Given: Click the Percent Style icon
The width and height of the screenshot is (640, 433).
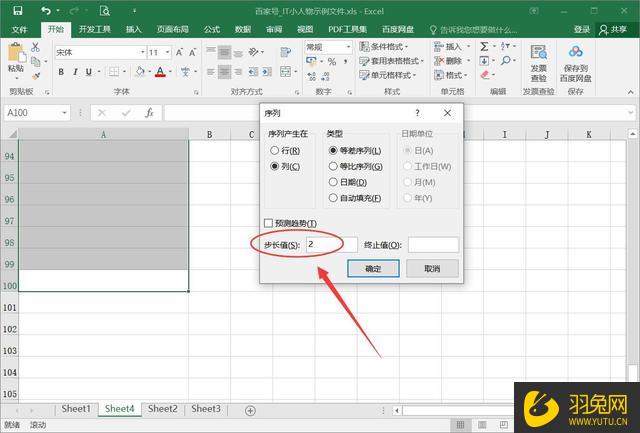Looking at the screenshot, I should pyautogui.click(x=332, y=62).
